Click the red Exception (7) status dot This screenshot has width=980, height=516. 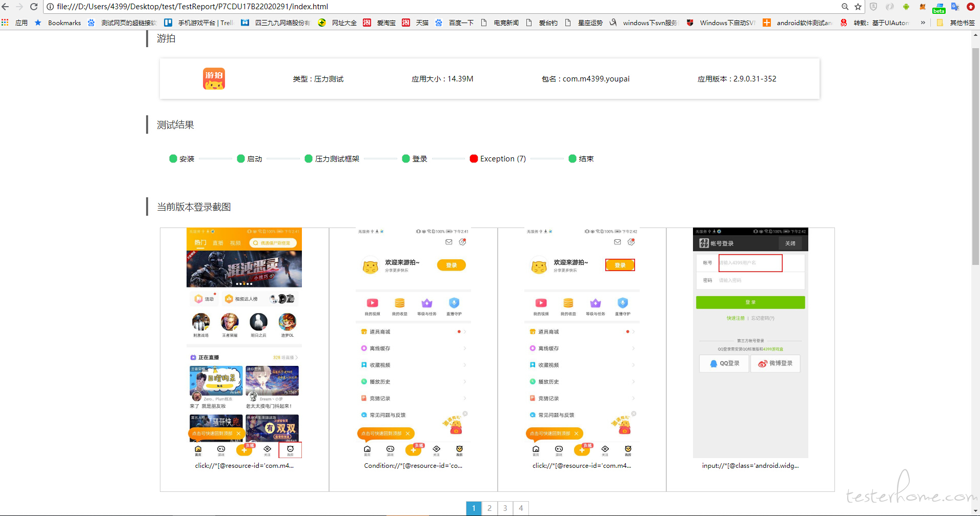click(474, 159)
